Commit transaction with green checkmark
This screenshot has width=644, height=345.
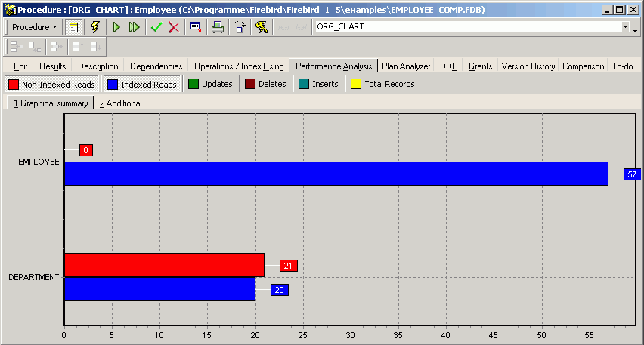click(156, 27)
